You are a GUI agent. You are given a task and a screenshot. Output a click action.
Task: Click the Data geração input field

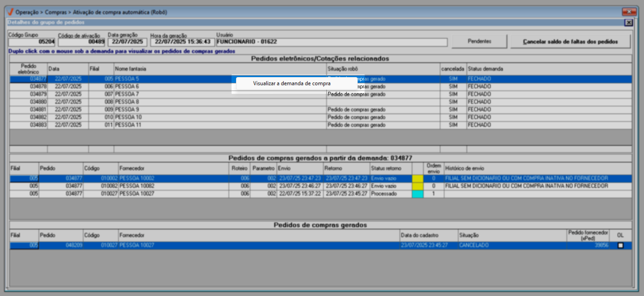click(x=127, y=42)
